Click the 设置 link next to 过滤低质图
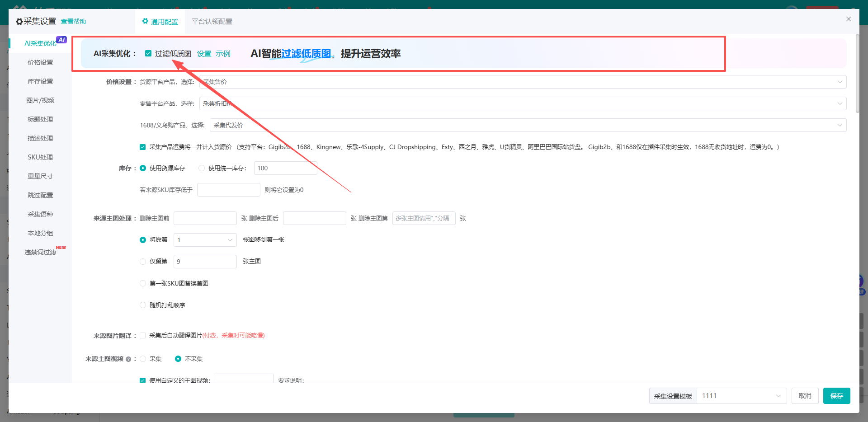The width and height of the screenshot is (868, 422). pyautogui.click(x=204, y=53)
